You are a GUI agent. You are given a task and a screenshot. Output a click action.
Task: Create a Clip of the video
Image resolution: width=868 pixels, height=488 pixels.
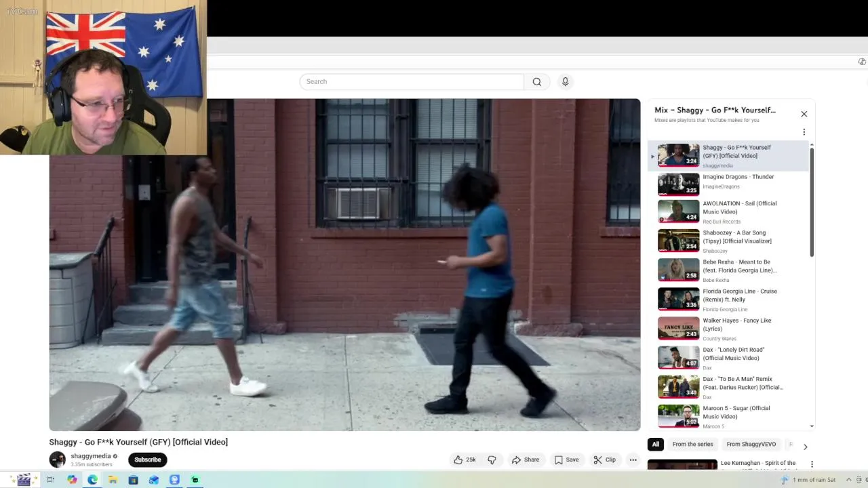pyautogui.click(x=604, y=460)
